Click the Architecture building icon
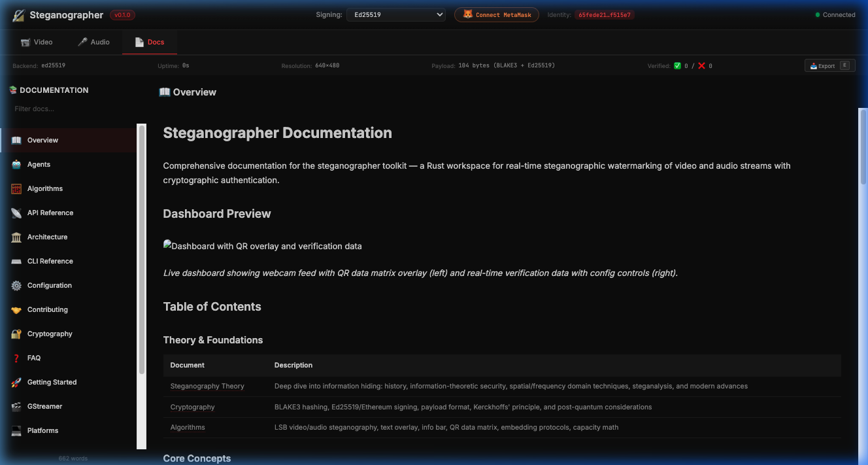This screenshot has width=868, height=465. coord(16,237)
